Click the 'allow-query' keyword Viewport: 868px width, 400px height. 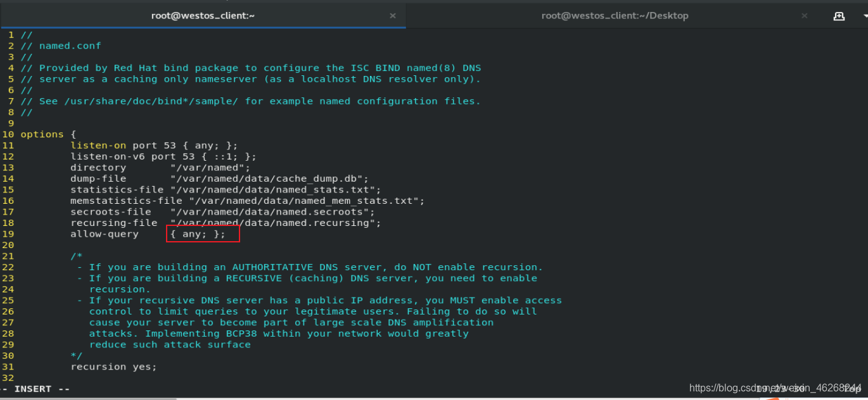[105, 234]
